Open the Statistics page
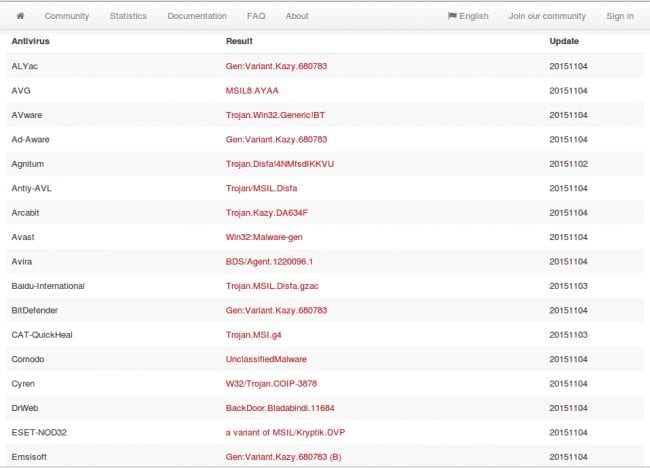This screenshot has width=650, height=468. coord(128,16)
